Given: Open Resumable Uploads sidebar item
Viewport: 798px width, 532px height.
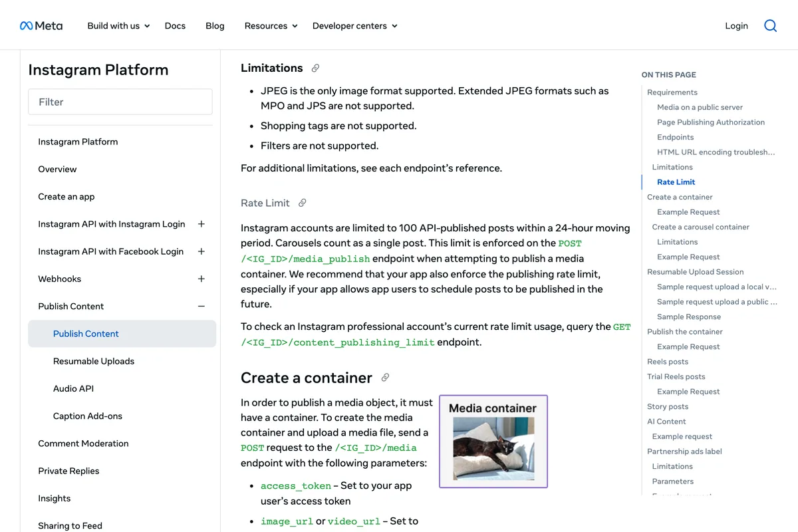Looking at the screenshot, I should [x=94, y=361].
